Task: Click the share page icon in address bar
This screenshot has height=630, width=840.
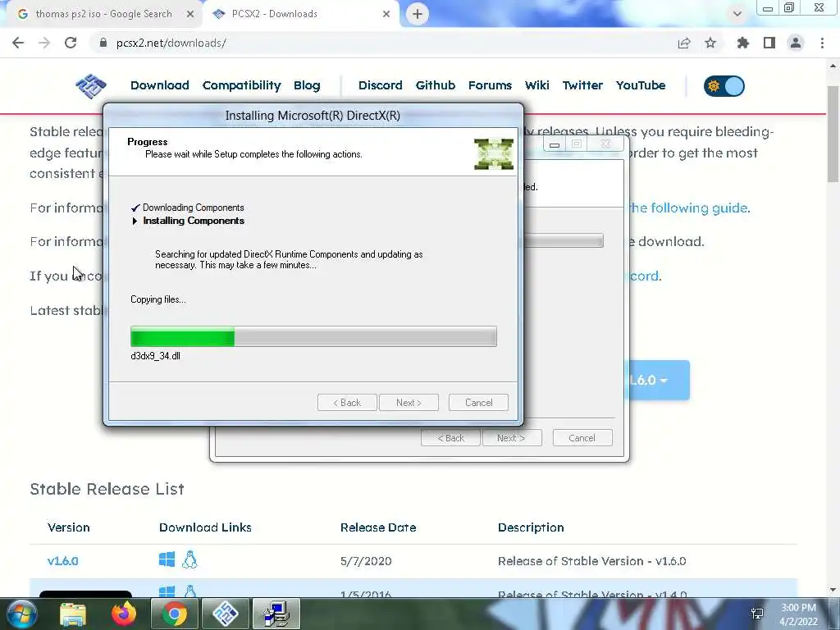Action: (x=683, y=43)
